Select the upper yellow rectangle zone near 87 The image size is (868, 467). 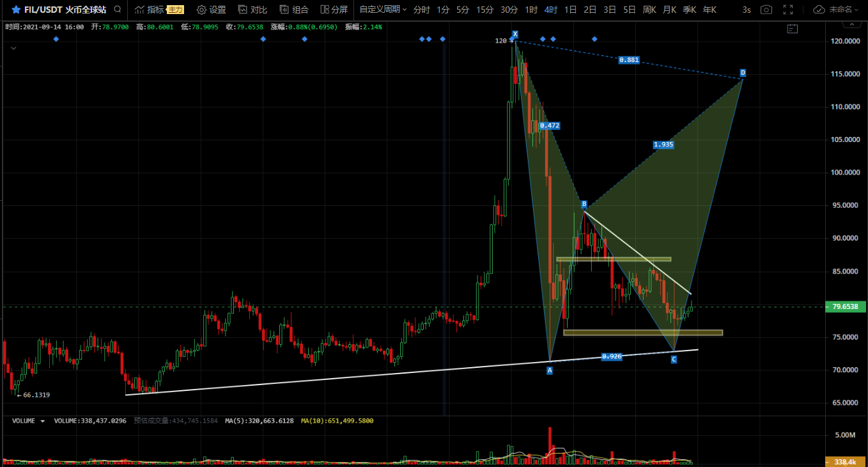(614, 259)
